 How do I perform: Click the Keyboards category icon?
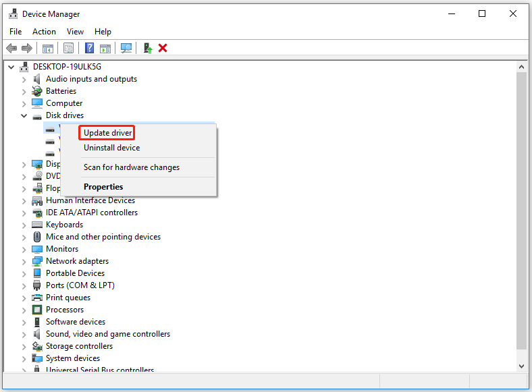coord(37,225)
